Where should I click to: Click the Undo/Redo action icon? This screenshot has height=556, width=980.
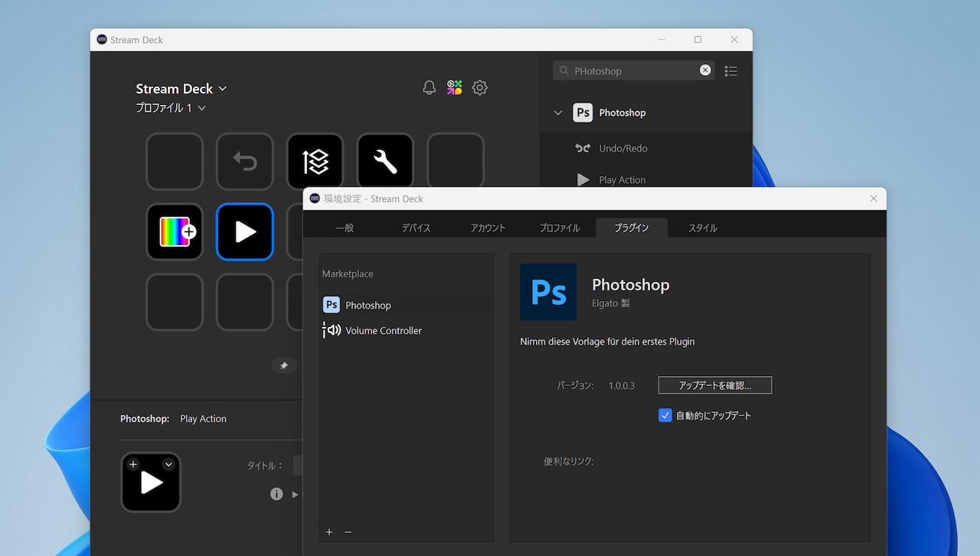point(583,149)
